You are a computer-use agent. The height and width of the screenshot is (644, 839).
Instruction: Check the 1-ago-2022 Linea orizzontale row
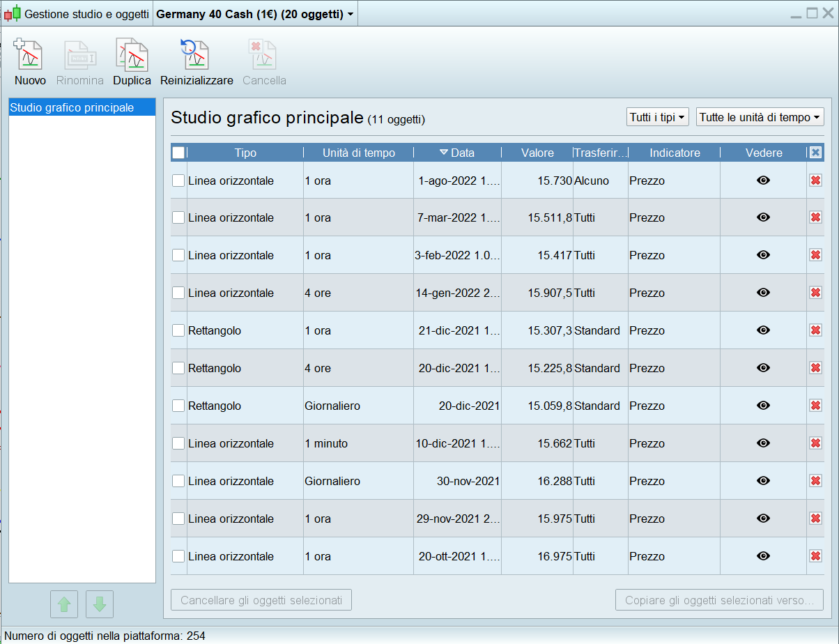click(178, 181)
